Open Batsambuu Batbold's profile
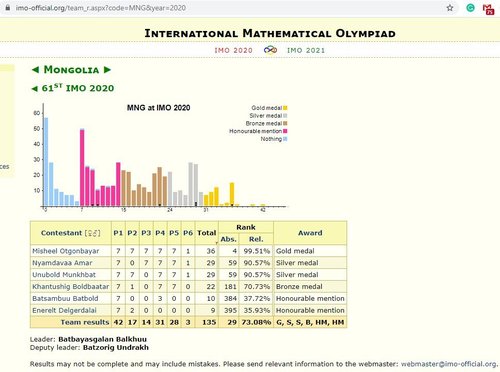The image size is (500, 372). point(65,299)
